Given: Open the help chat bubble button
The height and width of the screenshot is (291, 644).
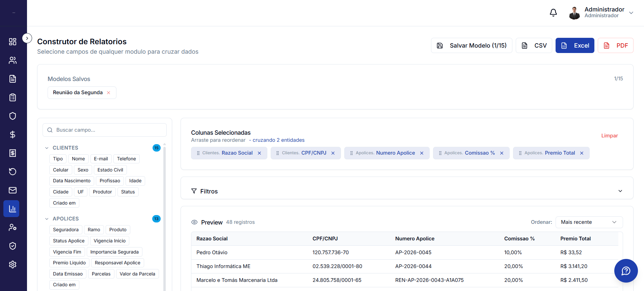Looking at the screenshot, I should [626, 271].
